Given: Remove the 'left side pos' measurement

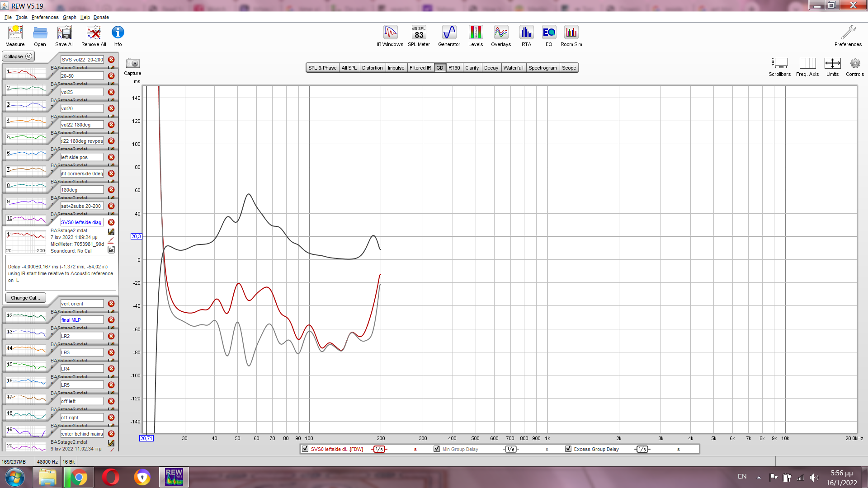Looking at the screenshot, I should [x=111, y=157].
